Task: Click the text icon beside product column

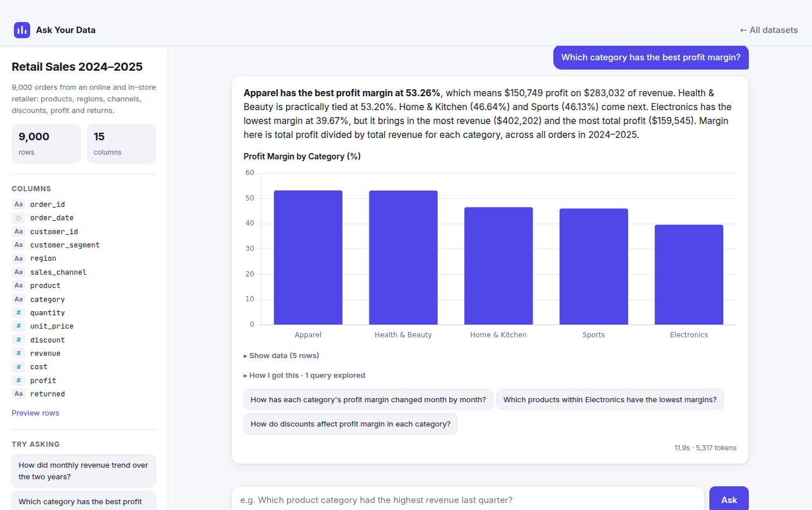Action: (19, 285)
